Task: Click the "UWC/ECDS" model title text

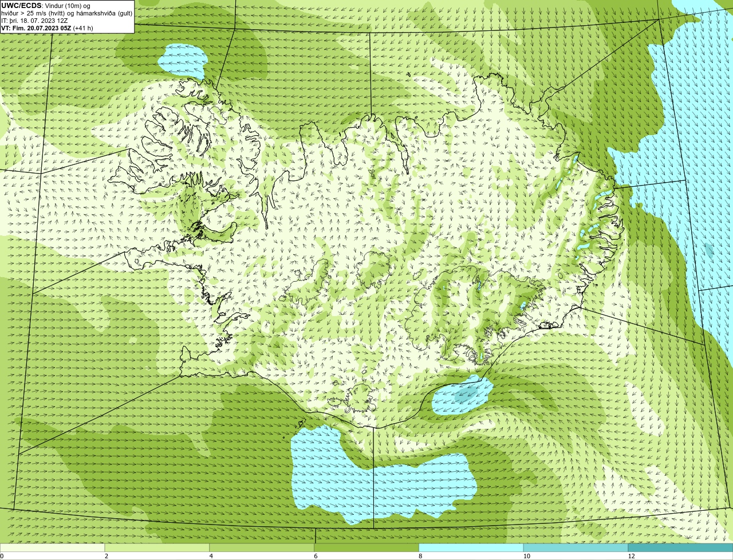Action: tap(21, 6)
